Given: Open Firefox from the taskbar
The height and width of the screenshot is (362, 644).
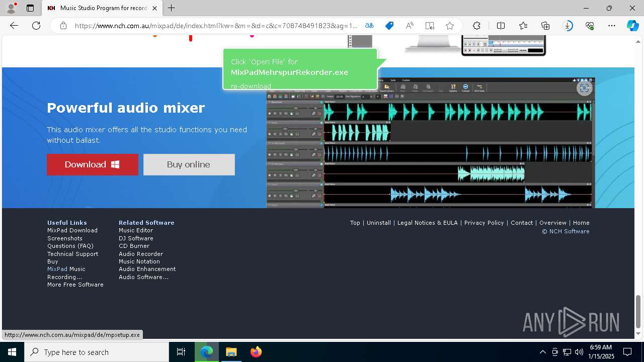Looking at the screenshot, I should (x=256, y=352).
